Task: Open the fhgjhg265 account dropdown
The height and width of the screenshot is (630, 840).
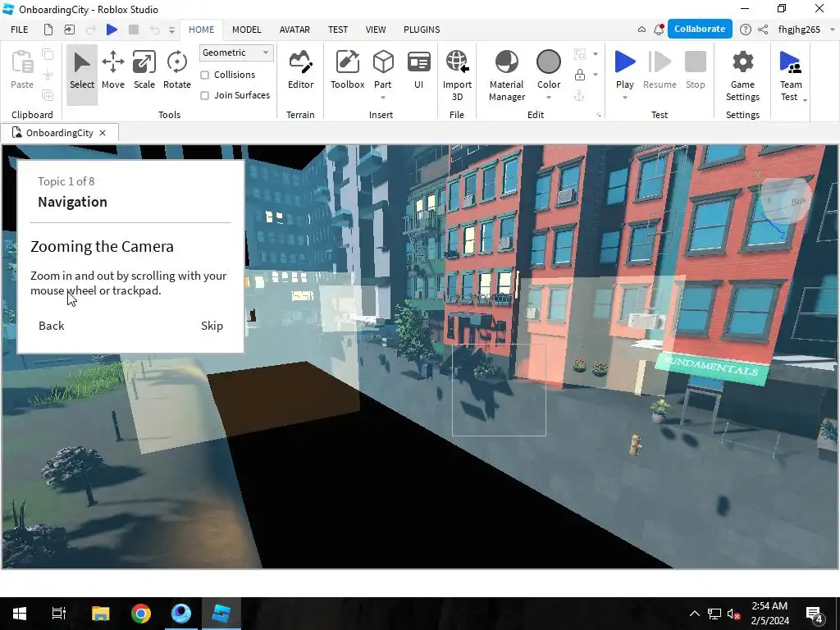Action: point(833,30)
